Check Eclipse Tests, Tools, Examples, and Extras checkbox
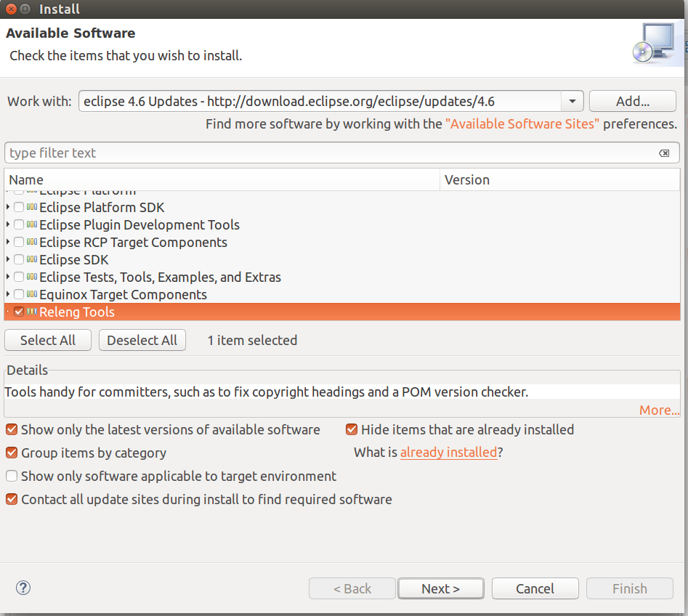 19,277
